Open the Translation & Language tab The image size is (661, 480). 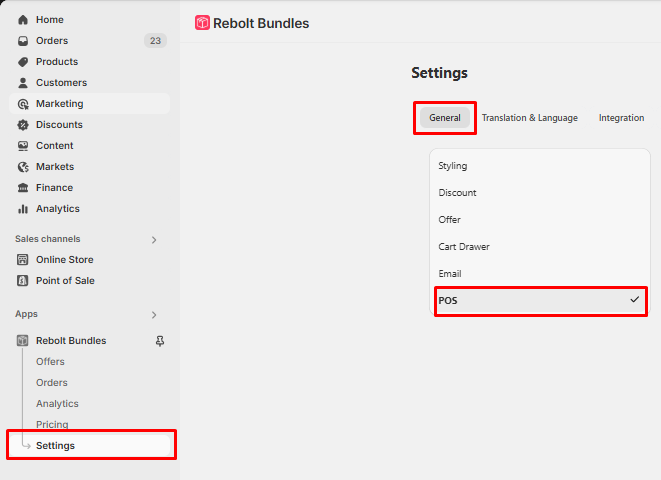tap(530, 118)
